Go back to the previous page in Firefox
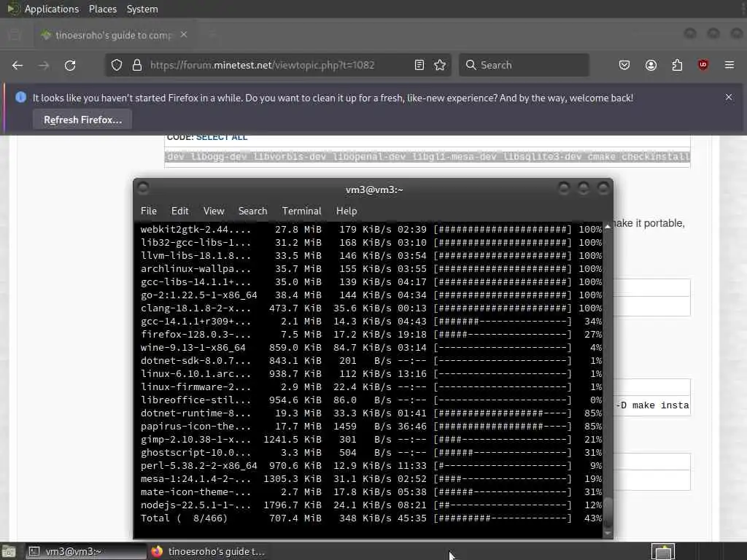Image resolution: width=747 pixels, height=560 pixels. pyautogui.click(x=18, y=65)
